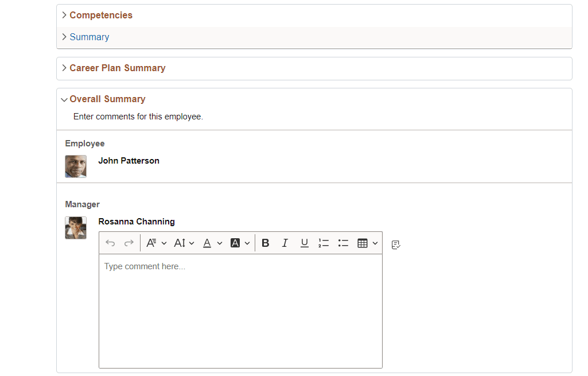
Task: Click John Patterson's profile photo
Action: tap(76, 166)
